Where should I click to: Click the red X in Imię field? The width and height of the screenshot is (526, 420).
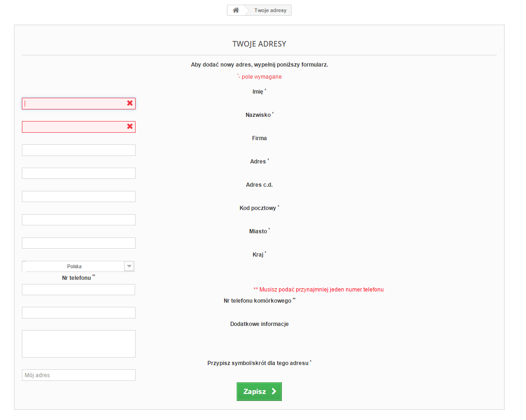coord(130,103)
